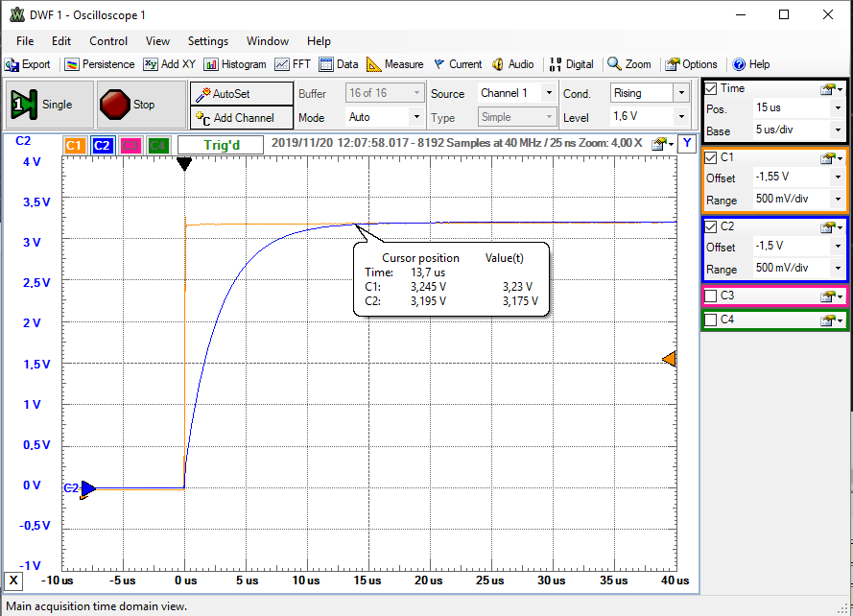Open the Measure panel
The height and width of the screenshot is (616, 853).
[x=394, y=64]
